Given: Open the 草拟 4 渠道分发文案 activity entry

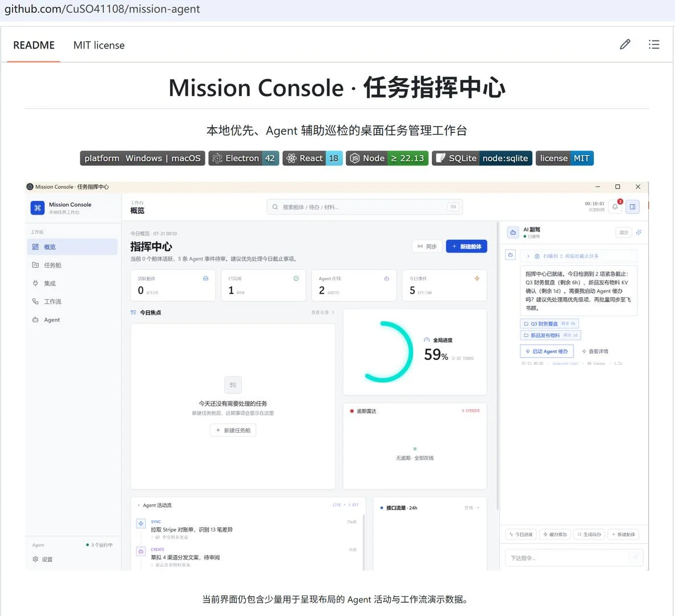Looking at the screenshot, I should tap(185, 557).
